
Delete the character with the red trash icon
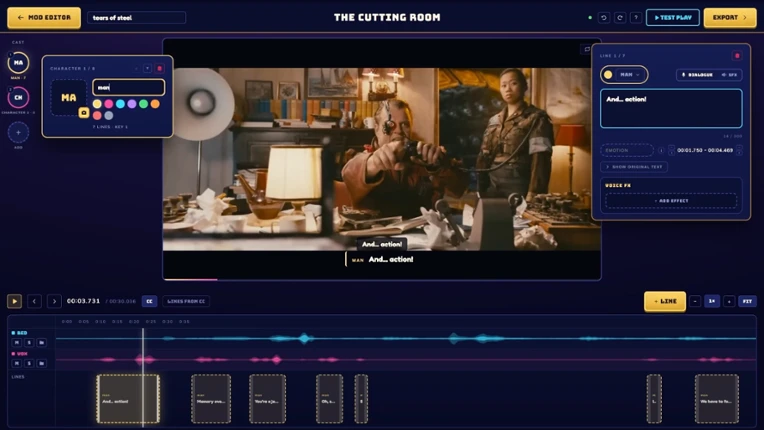(x=159, y=69)
